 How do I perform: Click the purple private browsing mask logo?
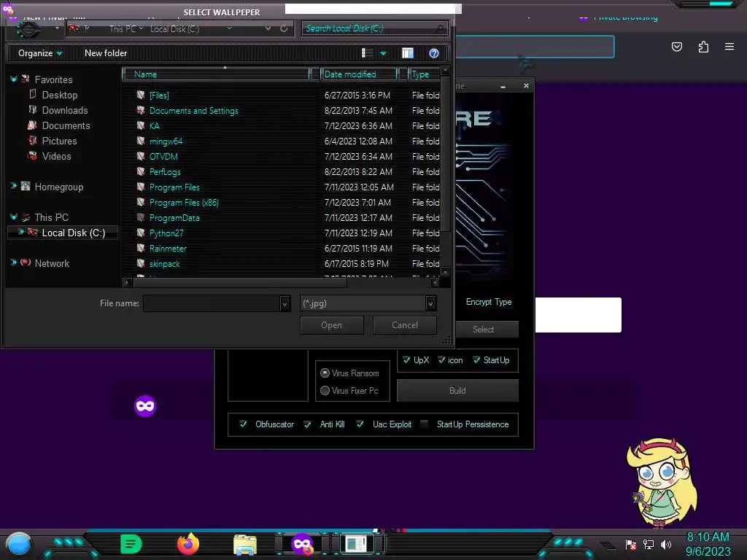point(145,405)
